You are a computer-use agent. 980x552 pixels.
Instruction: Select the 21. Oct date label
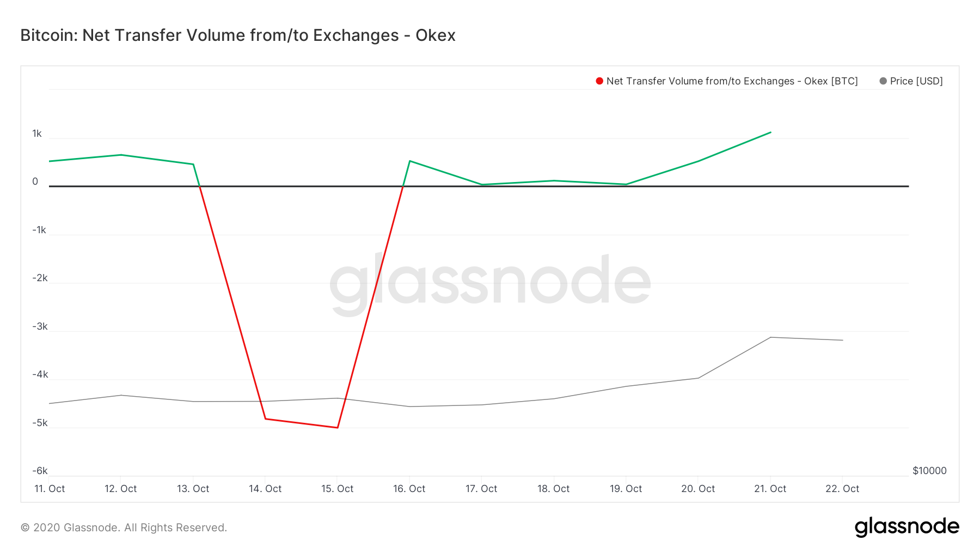click(x=770, y=489)
